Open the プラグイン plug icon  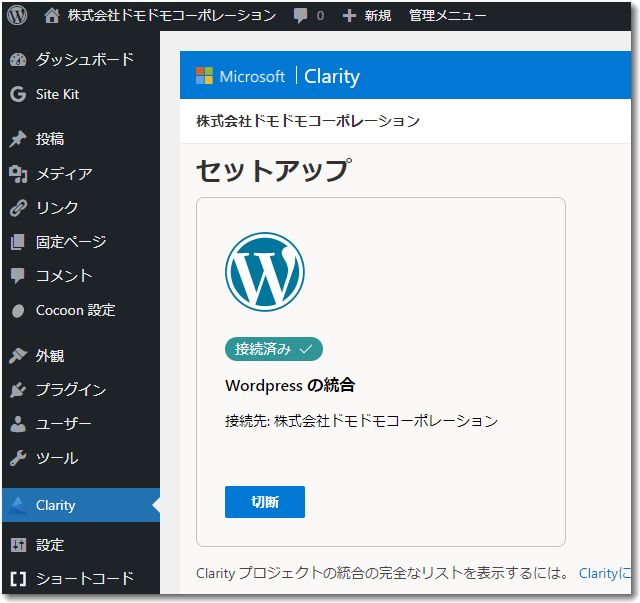18,390
